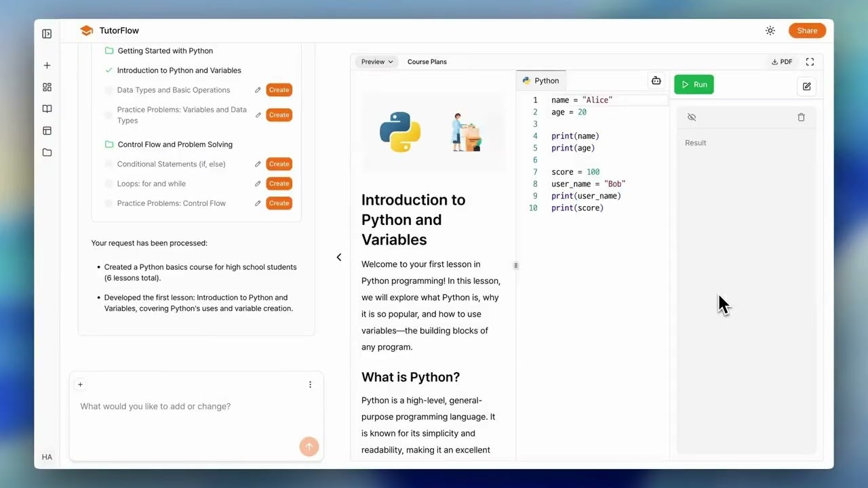Delete the result output with trash icon
The image size is (868, 488).
(x=801, y=117)
